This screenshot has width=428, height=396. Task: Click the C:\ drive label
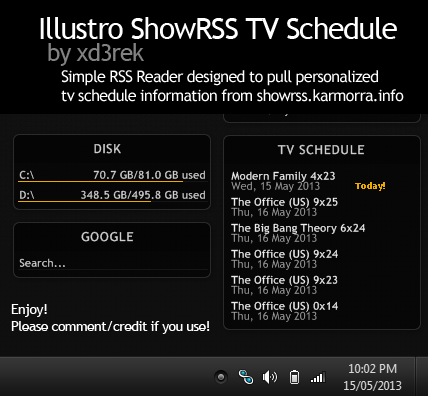(x=27, y=175)
